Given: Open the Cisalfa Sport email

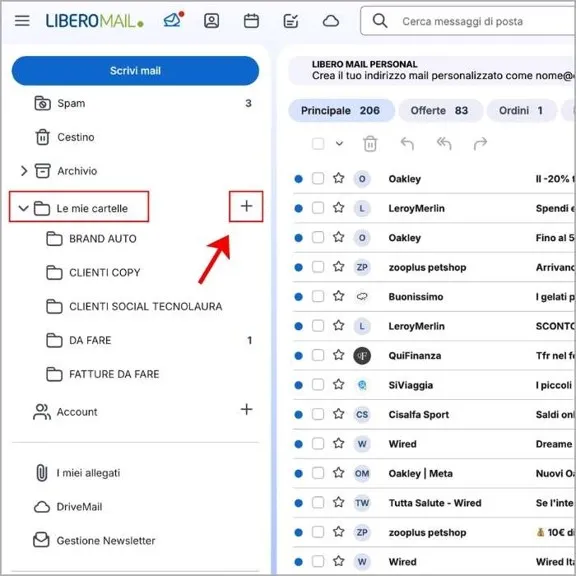Looking at the screenshot, I should (434, 414).
